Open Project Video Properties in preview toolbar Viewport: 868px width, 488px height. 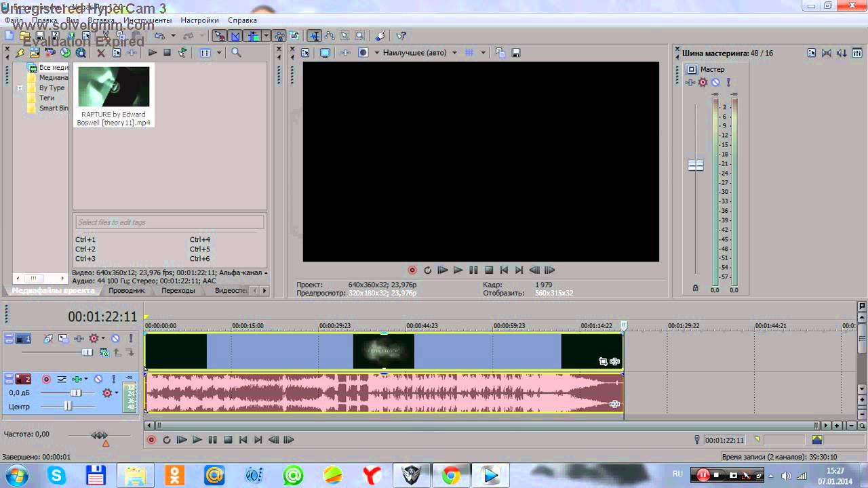click(305, 52)
